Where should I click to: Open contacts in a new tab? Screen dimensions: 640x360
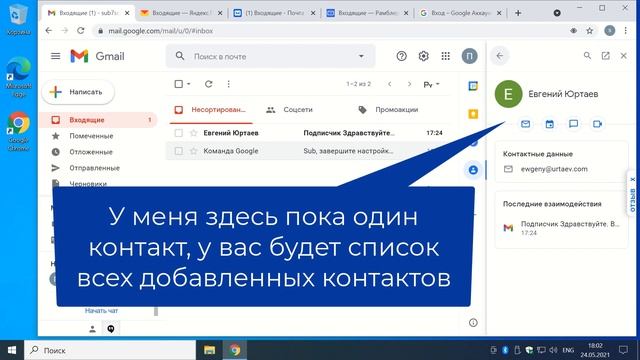pyautogui.click(x=605, y=56)
